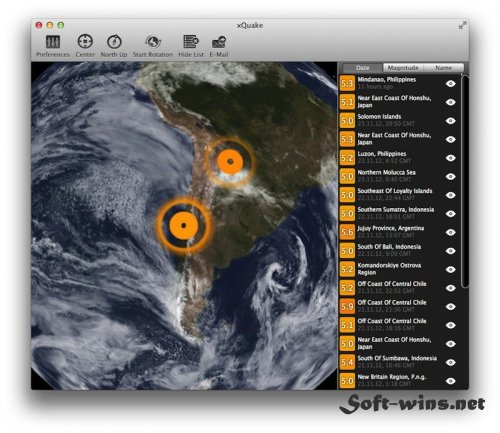Select 'Southeast Of Loyalty Islands' entry text

coord(395,191)
